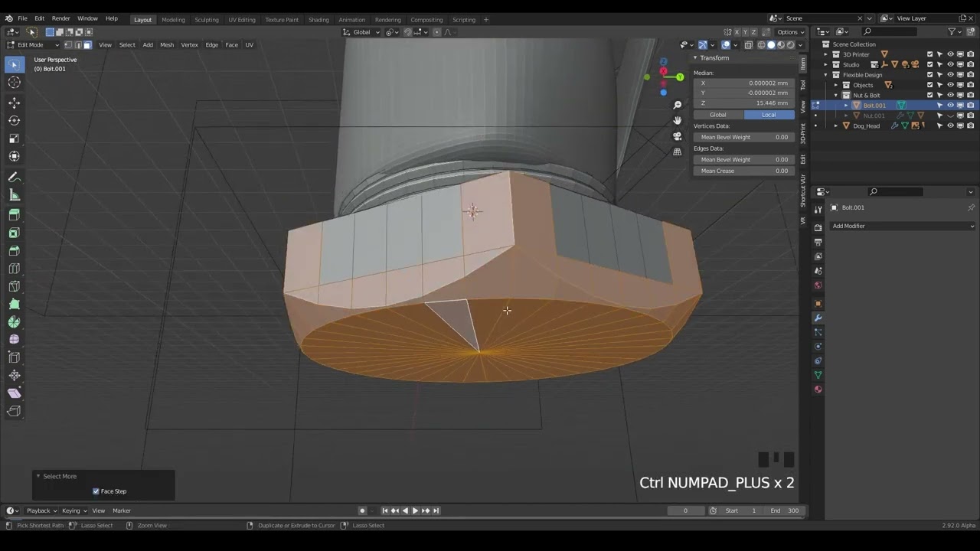Hide Studio collection with eye icon
This screenshot has height=551, width=980.
[950, 64]
